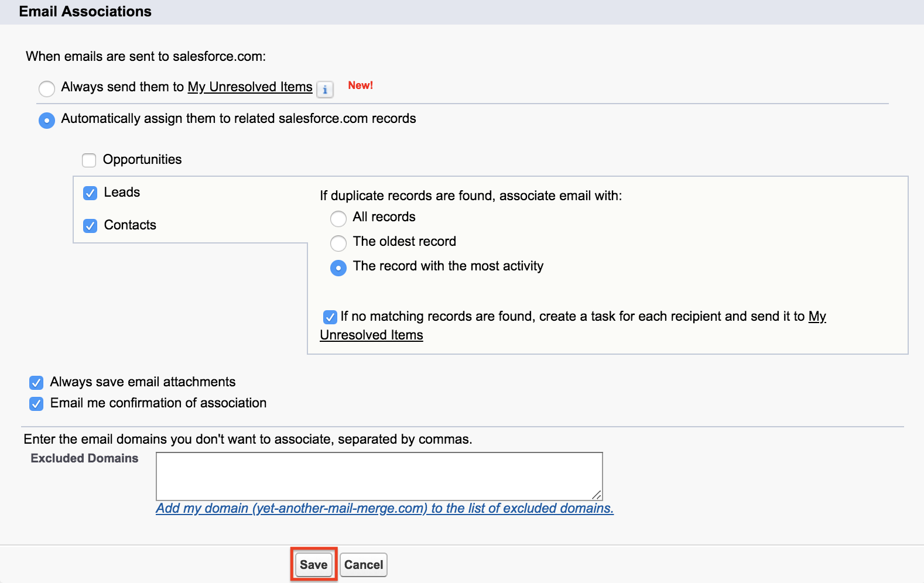Click 'When emails are sent to salesforce.com:' text
924x583 pixels.
[146, 56]
